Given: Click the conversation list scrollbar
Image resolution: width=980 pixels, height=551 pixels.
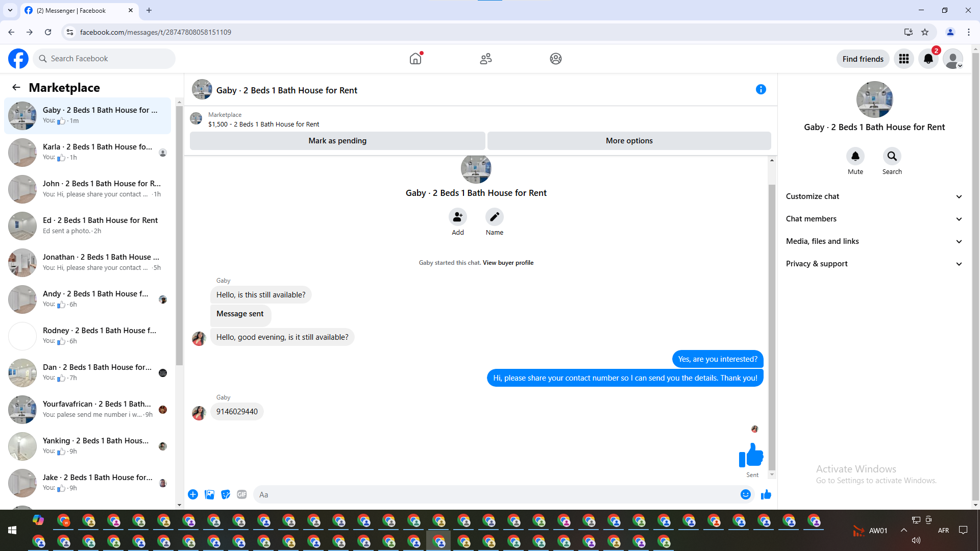Looking at the screenshot, I should (x=179, y=235).
